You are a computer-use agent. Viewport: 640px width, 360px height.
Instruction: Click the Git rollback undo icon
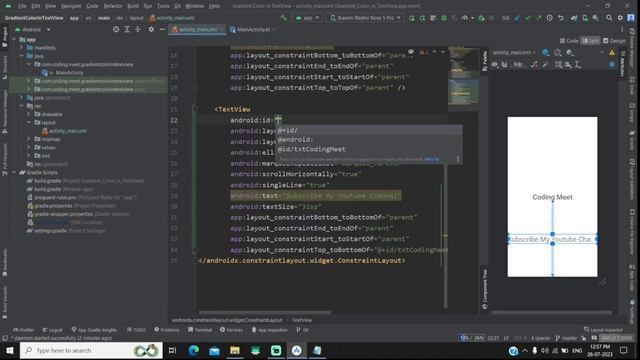(x=561, y=18)
